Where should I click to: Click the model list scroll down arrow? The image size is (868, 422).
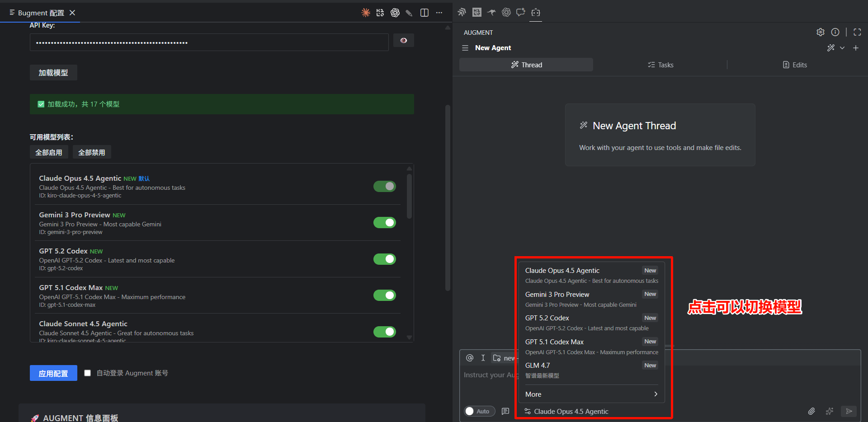click(409, 337)
